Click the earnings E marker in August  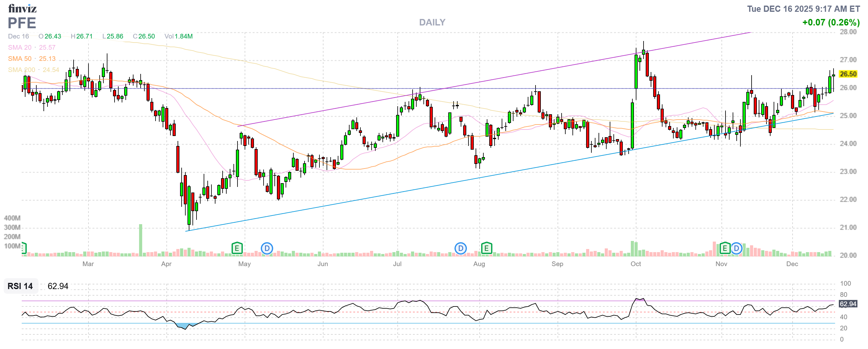coord(486,249)
